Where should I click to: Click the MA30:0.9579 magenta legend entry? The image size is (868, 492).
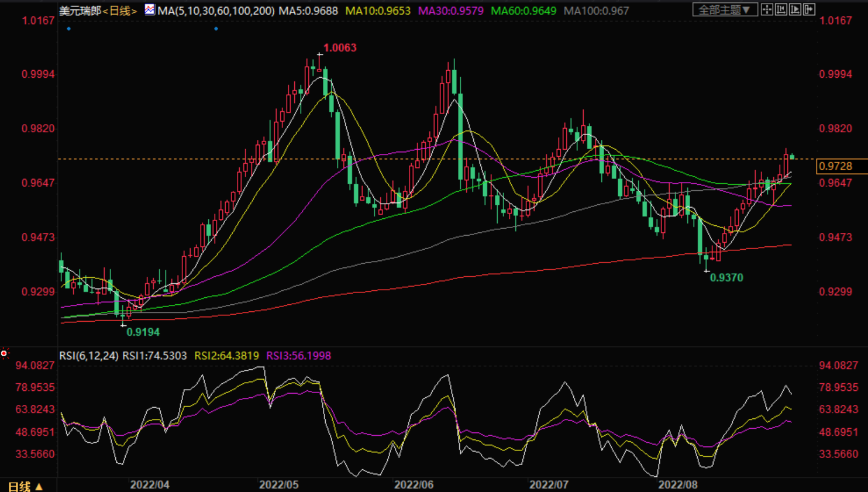tap(450, 11)
